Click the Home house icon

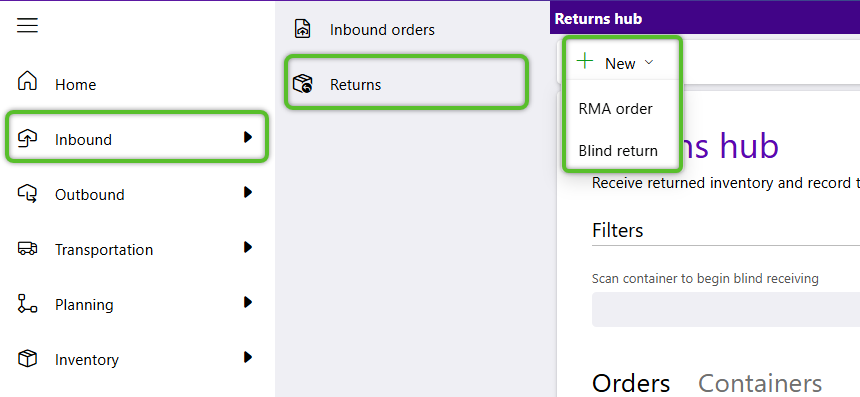(27, 81)
